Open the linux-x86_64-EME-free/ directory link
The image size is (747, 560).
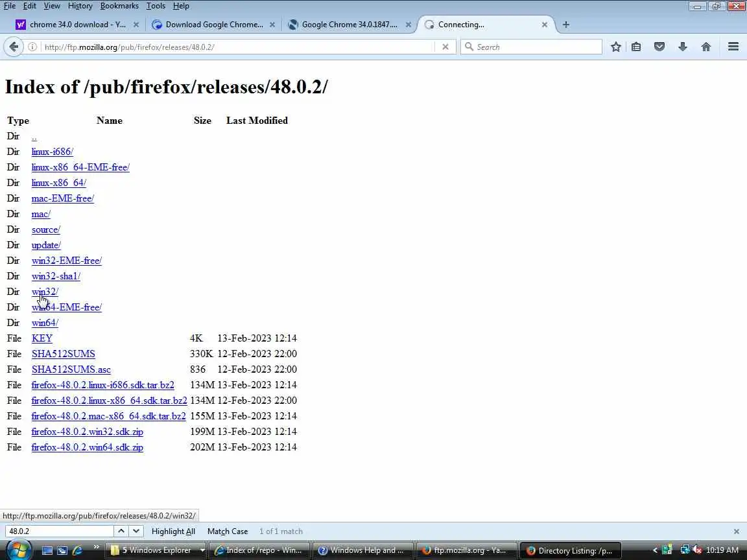[80, 167]
